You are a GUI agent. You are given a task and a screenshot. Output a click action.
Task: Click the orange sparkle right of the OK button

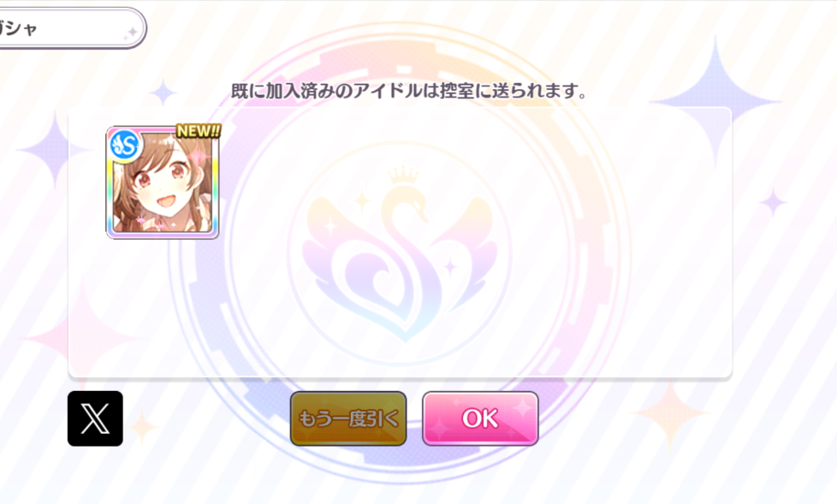pos(669,413)
